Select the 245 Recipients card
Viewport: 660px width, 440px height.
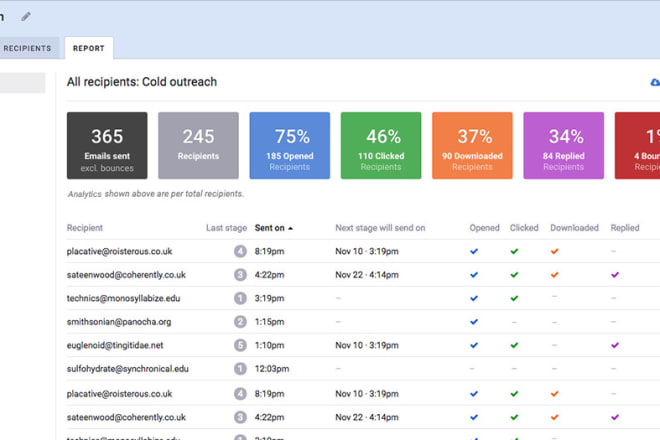198,145
